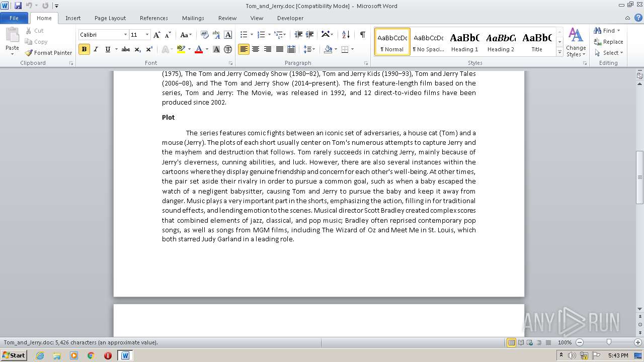The image size is (644, 362).
Task: Switch to the Mailings tab
Action: pyautogui.click(x=193, y=18)
